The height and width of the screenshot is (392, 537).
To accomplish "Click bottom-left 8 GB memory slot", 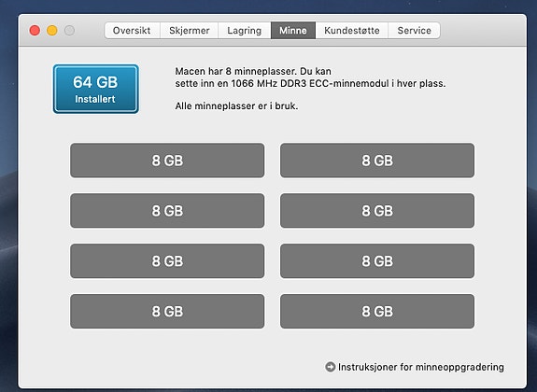I will [x=167, y=311].
